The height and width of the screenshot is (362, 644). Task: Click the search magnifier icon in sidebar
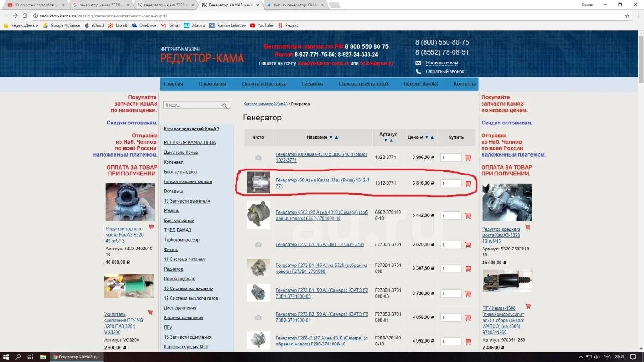click(225, 106)
